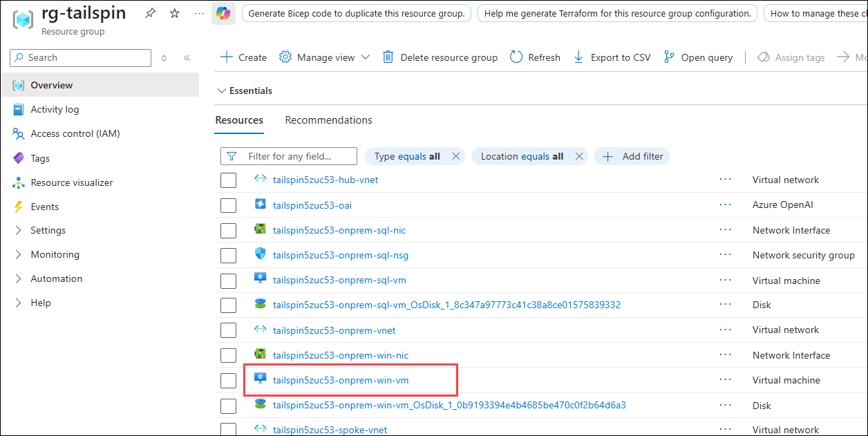Pin rg-tailspin to the dashboard
The width and height of the screenshot is (868, 436).
tap(150, 12)
